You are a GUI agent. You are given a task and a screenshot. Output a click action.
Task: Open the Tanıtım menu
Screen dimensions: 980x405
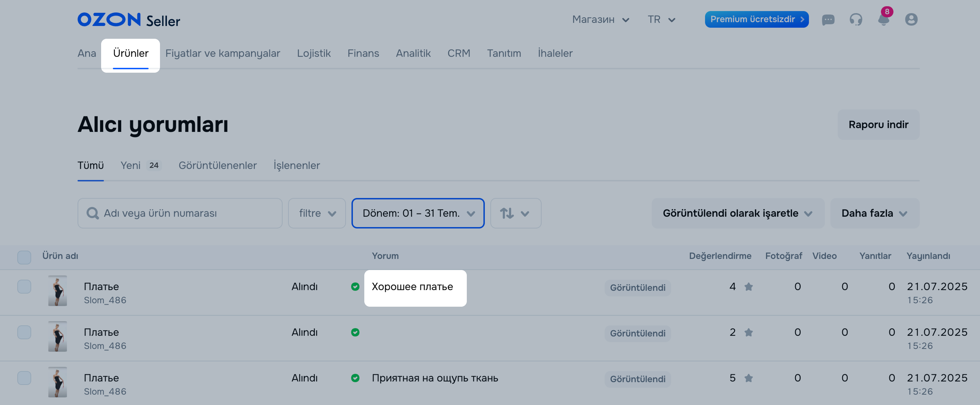tap(504, 53)
